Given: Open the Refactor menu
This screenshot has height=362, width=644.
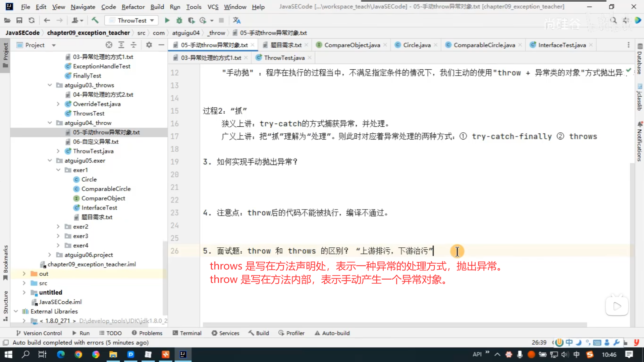Looking at the screenshot, I should pos(133,7).
